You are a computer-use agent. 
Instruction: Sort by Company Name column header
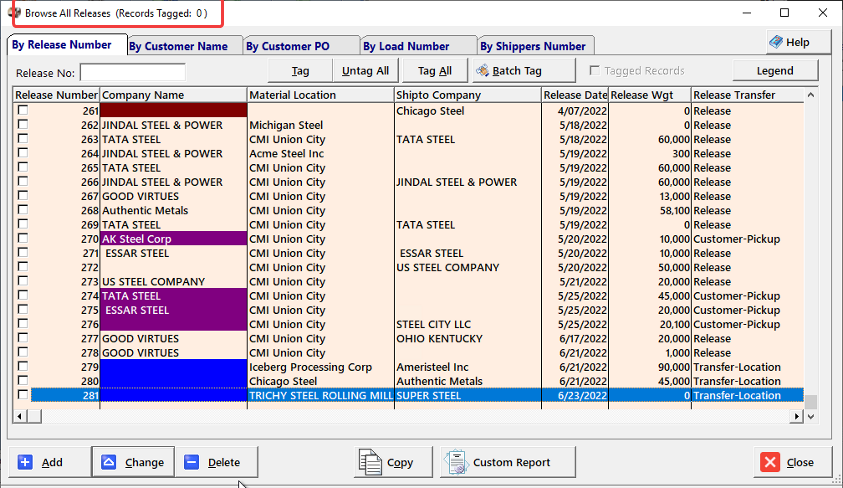tap(174, 95)
